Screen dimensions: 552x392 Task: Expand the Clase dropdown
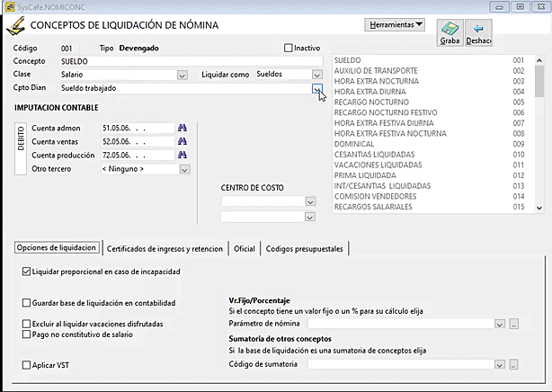click(182, 75)
